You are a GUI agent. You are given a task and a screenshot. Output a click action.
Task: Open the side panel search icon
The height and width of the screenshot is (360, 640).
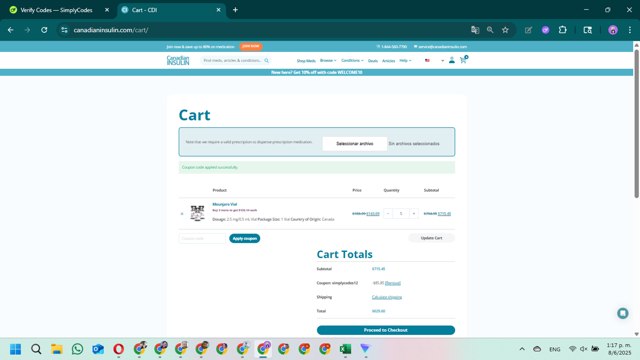(587, 30)
